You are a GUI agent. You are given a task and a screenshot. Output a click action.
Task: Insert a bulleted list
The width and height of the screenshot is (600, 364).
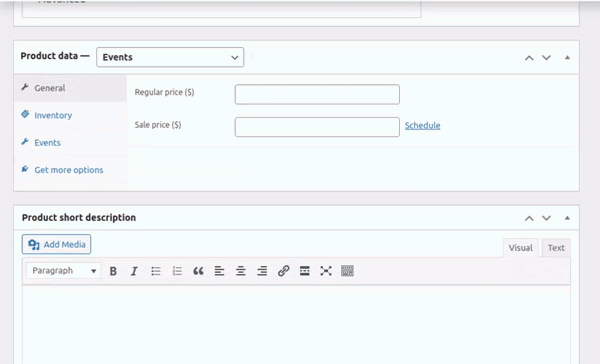point(156,271)
